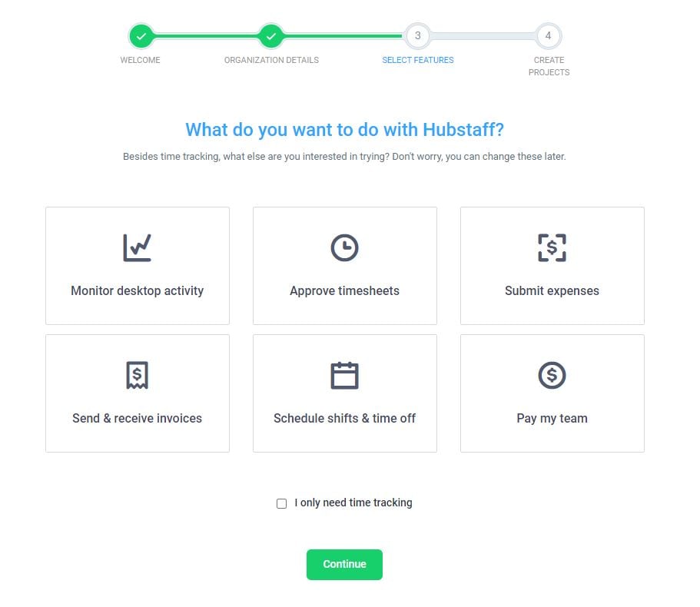Viewport: 700px width, 607px height.
Task: Select the 'Approve timesheets' label
Action: click(x=344, y=291)
